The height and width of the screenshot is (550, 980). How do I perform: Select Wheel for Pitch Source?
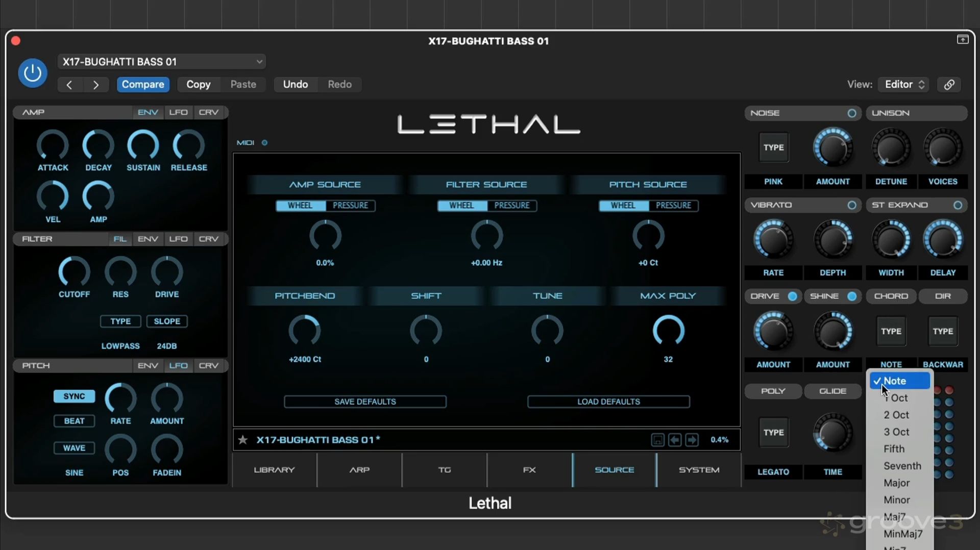623,206
